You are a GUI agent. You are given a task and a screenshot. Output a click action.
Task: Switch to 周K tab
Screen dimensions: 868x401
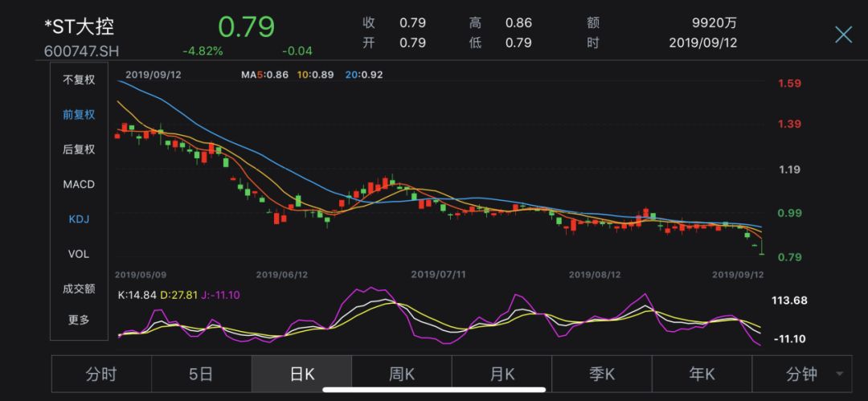pos(402,374)
